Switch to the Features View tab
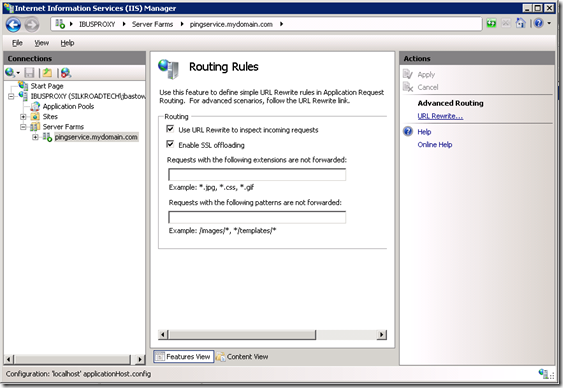This screenshot has width=563, height=388. [184, 356]
